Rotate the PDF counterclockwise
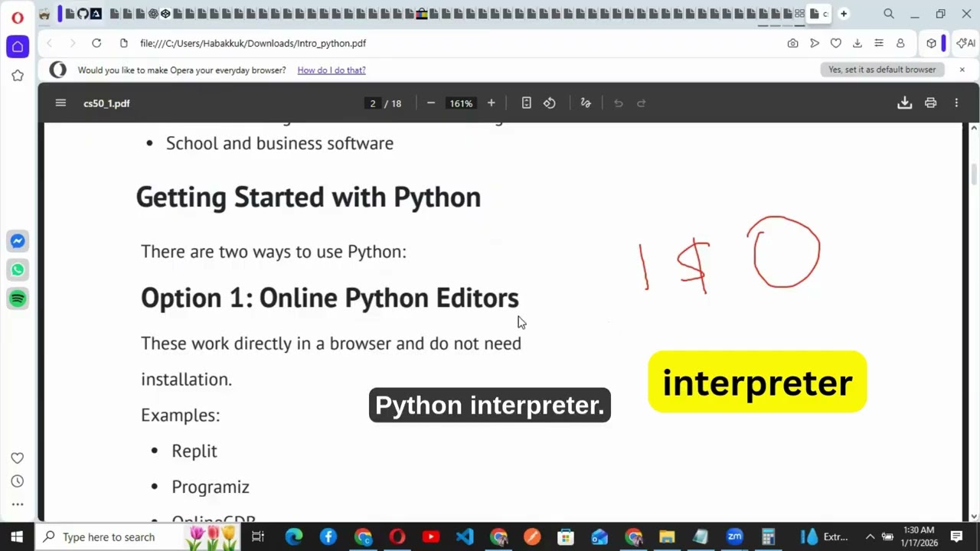 [550, 103]
